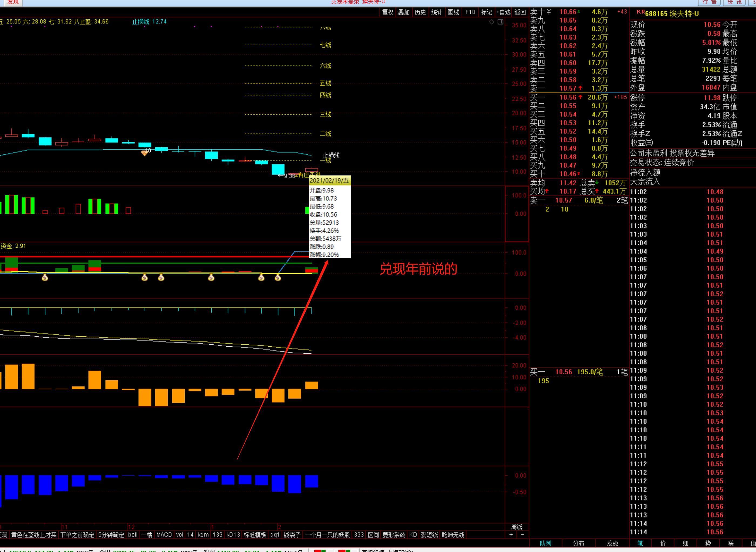Open the 复权 adjustment menu
The width and height of the screenshot is (756, 552).
(x=388, y=12)
